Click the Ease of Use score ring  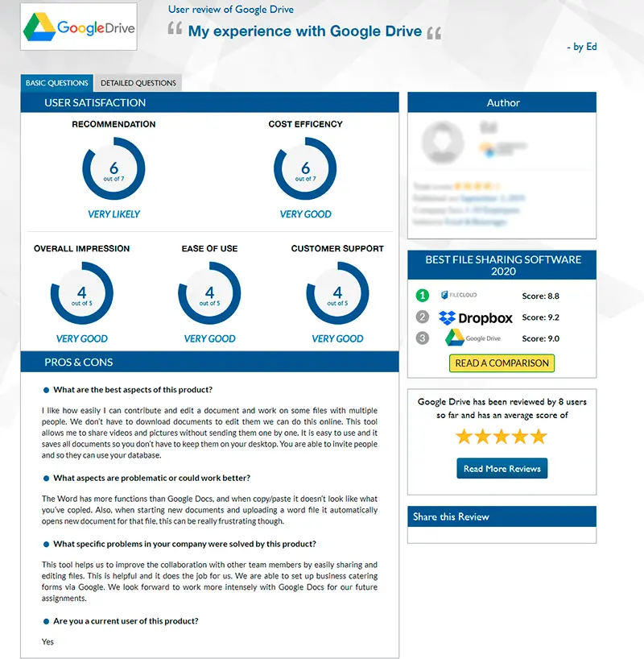(209, 293)
